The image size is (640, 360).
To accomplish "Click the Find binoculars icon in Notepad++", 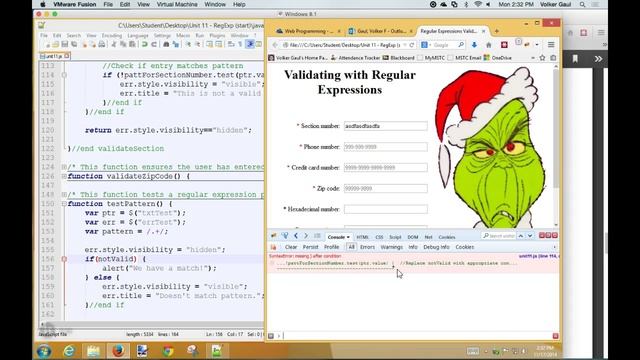I will 166,44.
